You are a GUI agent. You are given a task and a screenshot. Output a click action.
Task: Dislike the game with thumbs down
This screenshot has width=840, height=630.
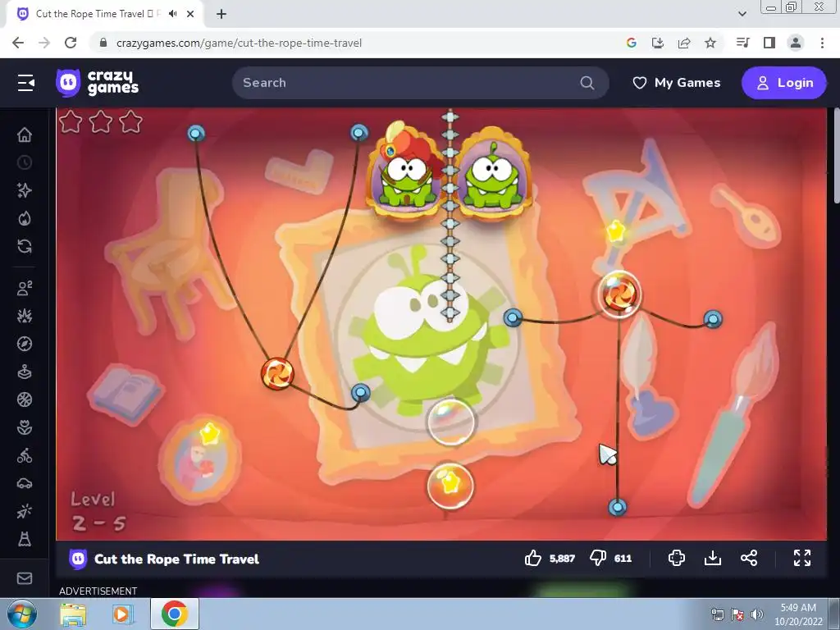[x=597, y=558]
